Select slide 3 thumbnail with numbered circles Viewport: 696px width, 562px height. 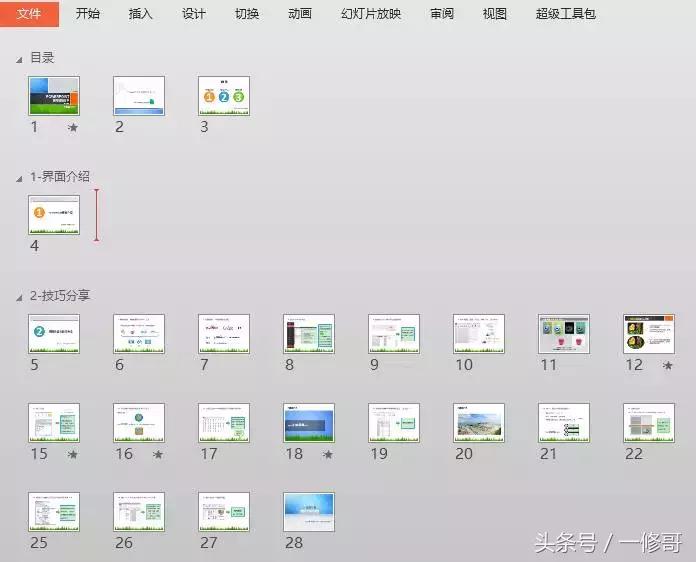point(224,96)
